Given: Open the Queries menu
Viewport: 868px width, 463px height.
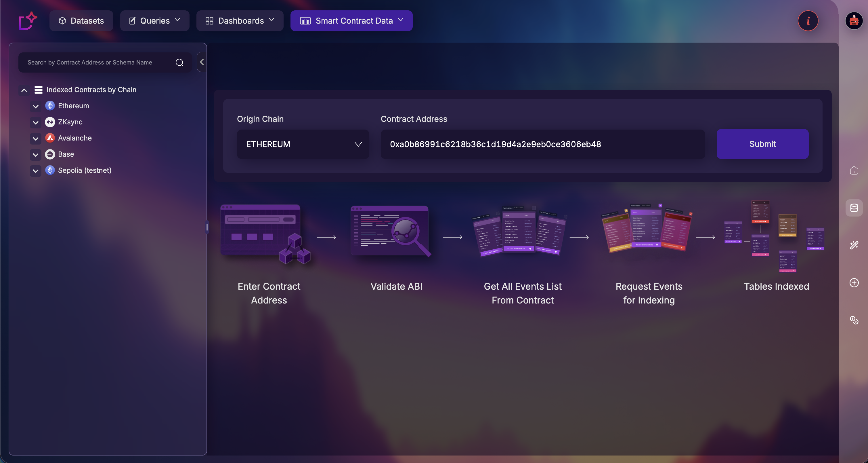Looking at the screenshot, I should pos(155,21).
